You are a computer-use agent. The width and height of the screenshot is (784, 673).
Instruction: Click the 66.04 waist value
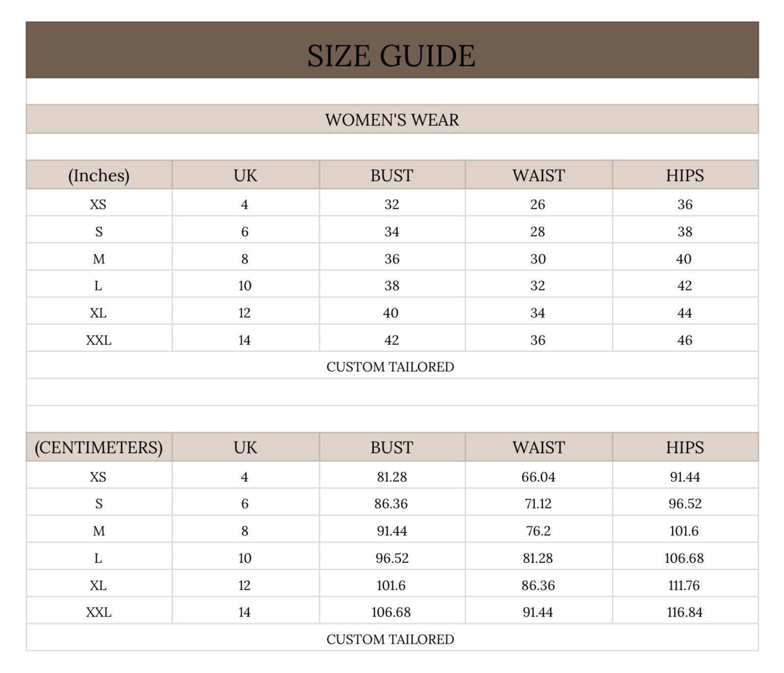538,477
